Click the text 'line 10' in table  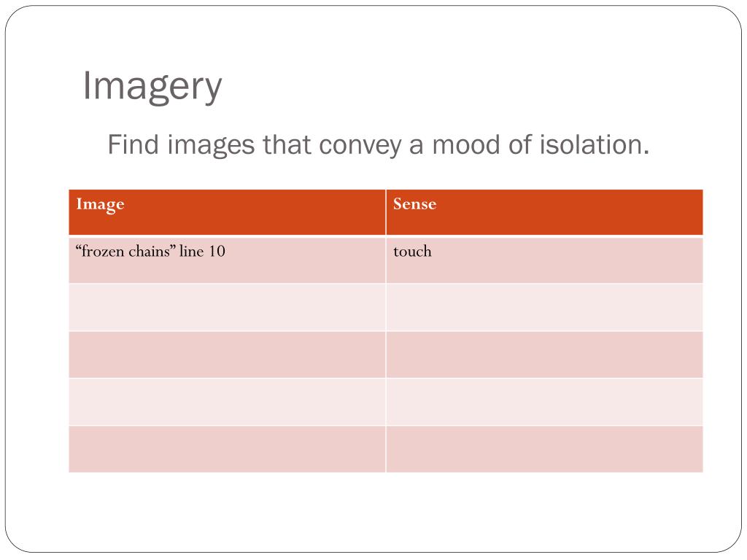(x=203, y=251)
